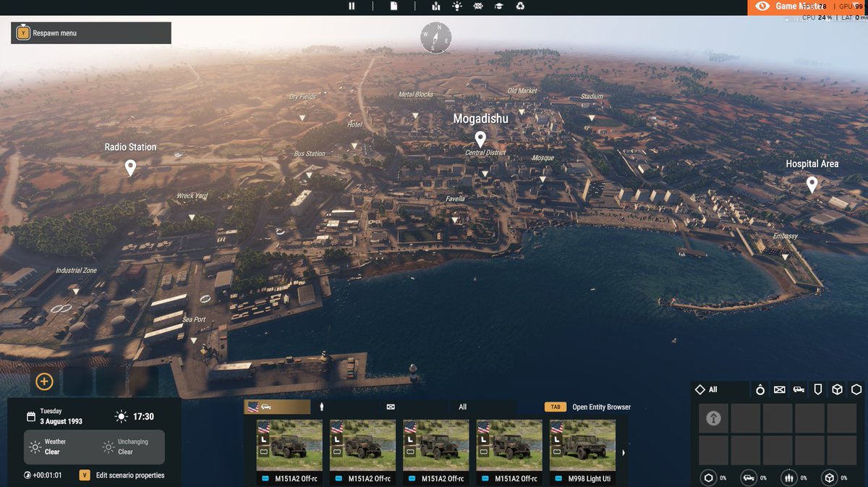Open the map icon in top toolbar
Screen dimensions: 868x487
(x=435, y=7)
